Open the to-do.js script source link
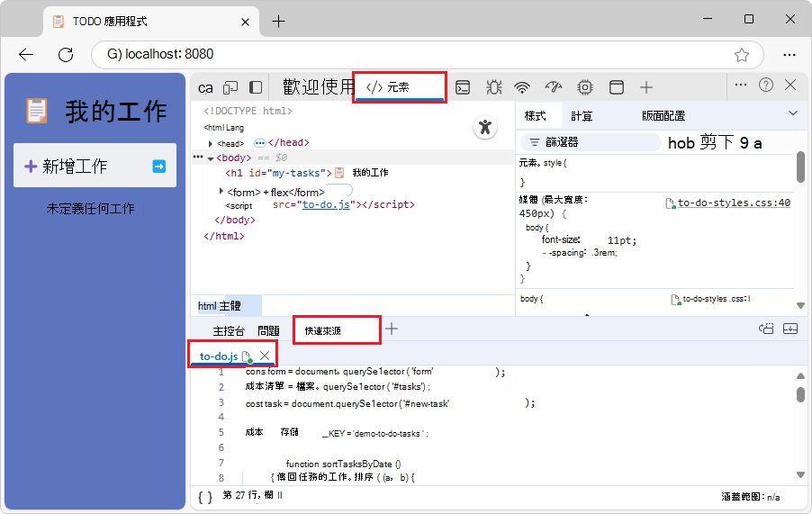Image resolution: width=812 pixels, height=514 pixels. pyautogui.click(x=326, y=204)
